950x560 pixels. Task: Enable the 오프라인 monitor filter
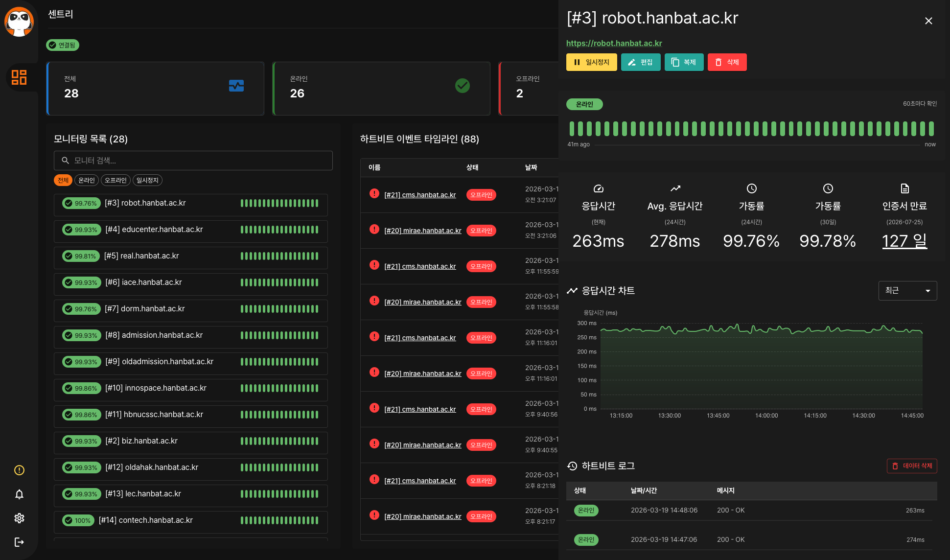coord(116,180)
